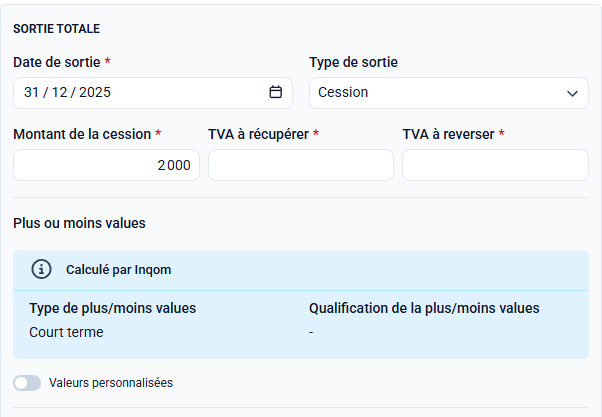This screenshot has width=602, height=417.
Task: Click the TVA à récupérer label
Action: tap(258, 134)
